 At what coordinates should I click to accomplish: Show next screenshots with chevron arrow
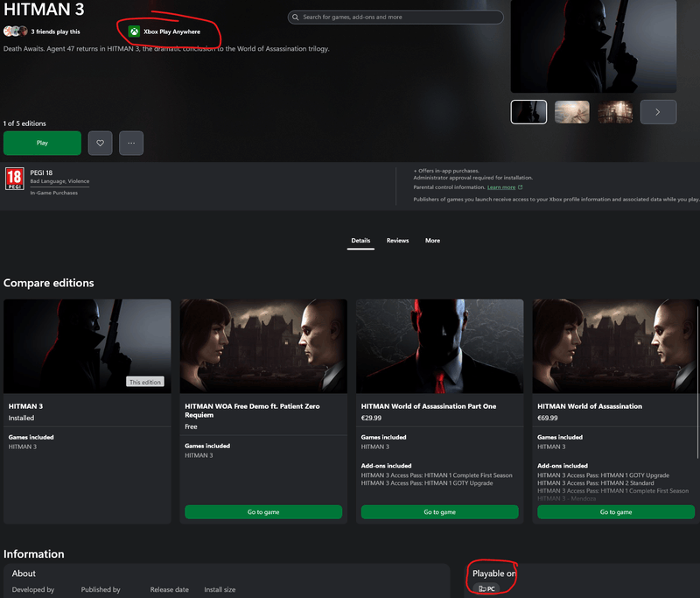click(658, 112)
